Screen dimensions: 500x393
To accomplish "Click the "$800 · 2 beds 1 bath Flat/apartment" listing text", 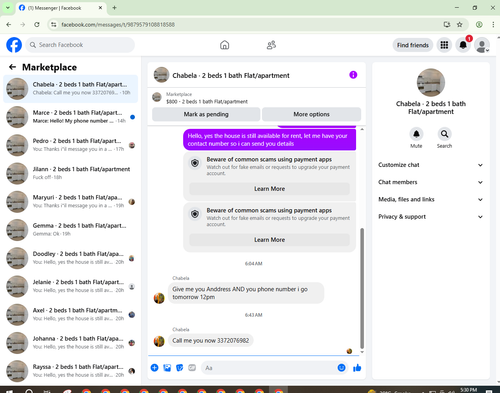I will tap(207, 102).
